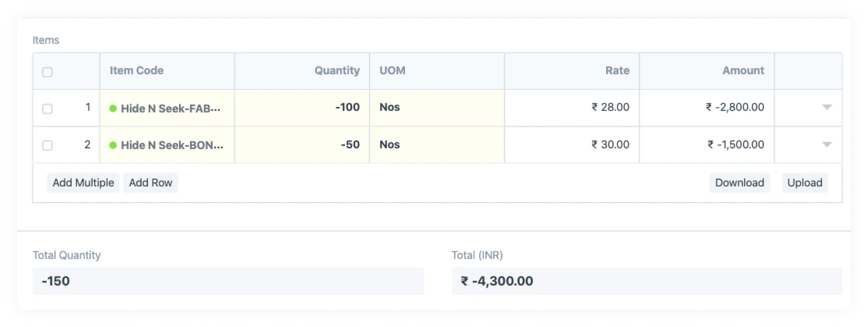868x327 pixels.
Task: Download the items table
Action: pyautogui.click(x=739, y=183)
